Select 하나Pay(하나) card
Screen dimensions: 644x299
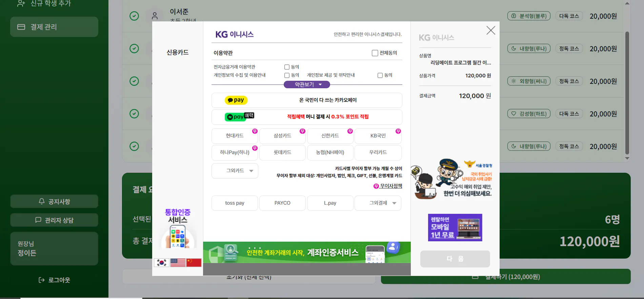235,152
